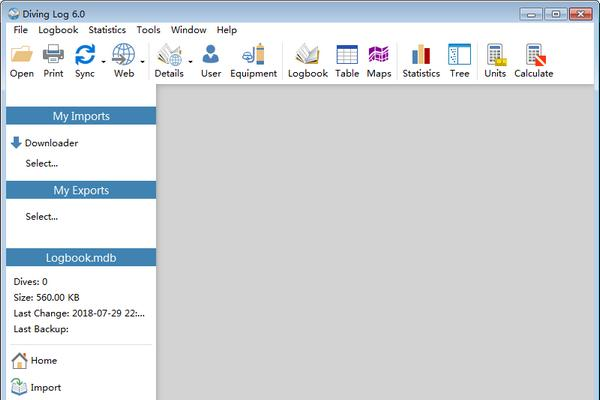
Task: Click the My Exports panel header
Action: click(x=81, y=190)
